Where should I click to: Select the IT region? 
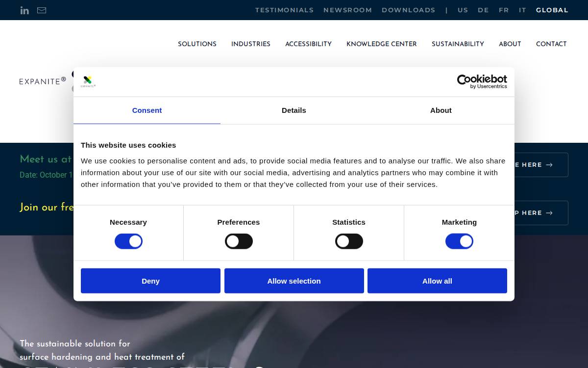(522, 10)
